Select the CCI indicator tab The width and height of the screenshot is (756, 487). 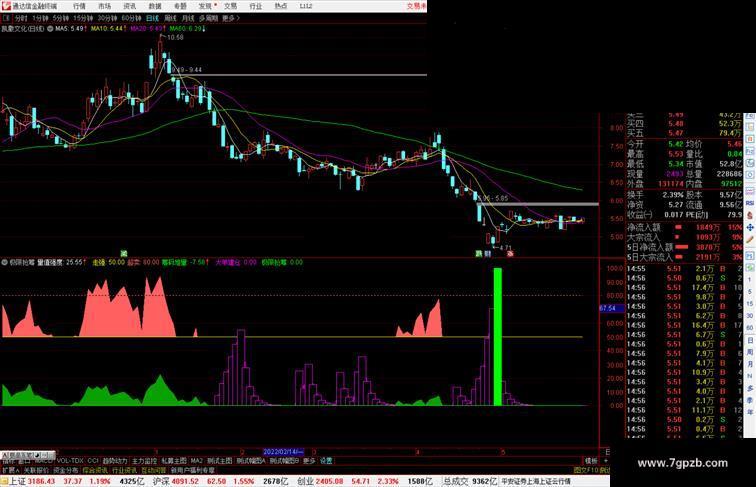coord(93,461)
